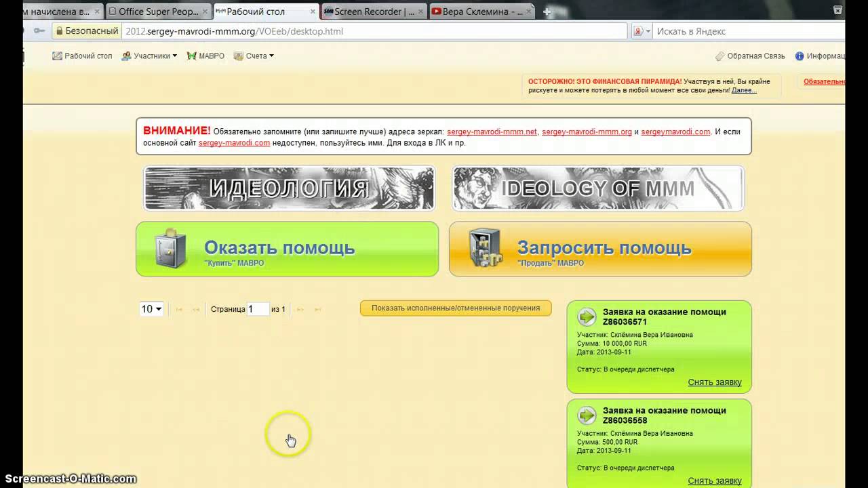Click the 'ИДЕОЛОГИЯ' banner
This screenshot has width=868, height=488.
(x=289, y=188)
